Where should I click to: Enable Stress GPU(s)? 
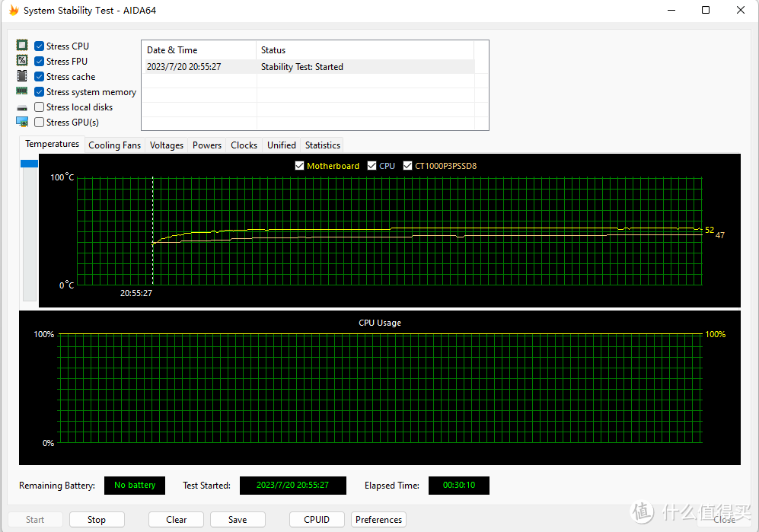tap(39, 122)
